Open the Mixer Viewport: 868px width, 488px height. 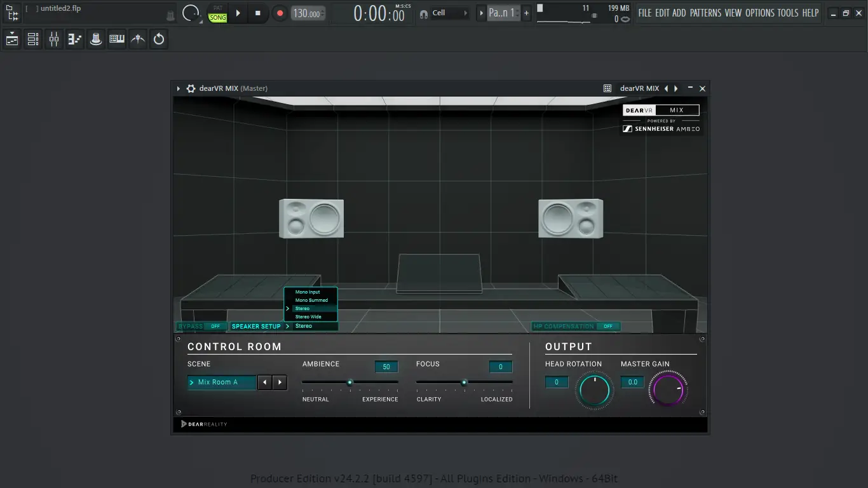pos(53,39)
